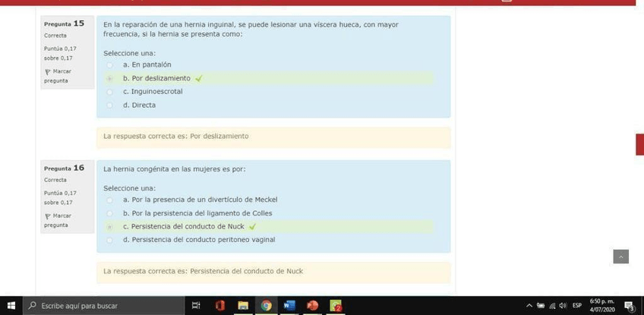Click the 'Correcta' status under Pregunta 16

pos(55,181)
